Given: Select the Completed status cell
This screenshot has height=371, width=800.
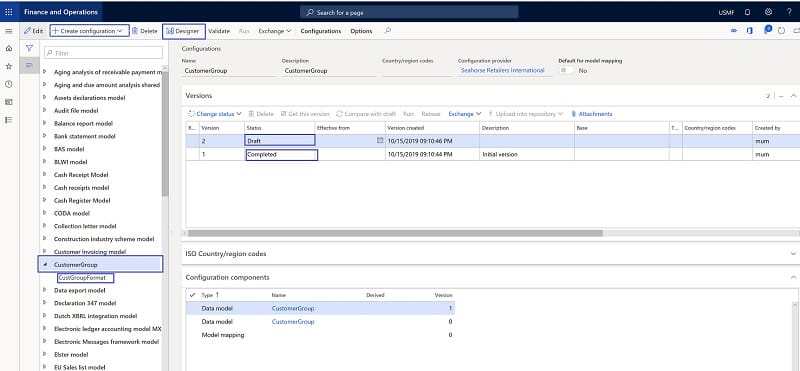Looking at the screenshot, I should pos(281,154).
